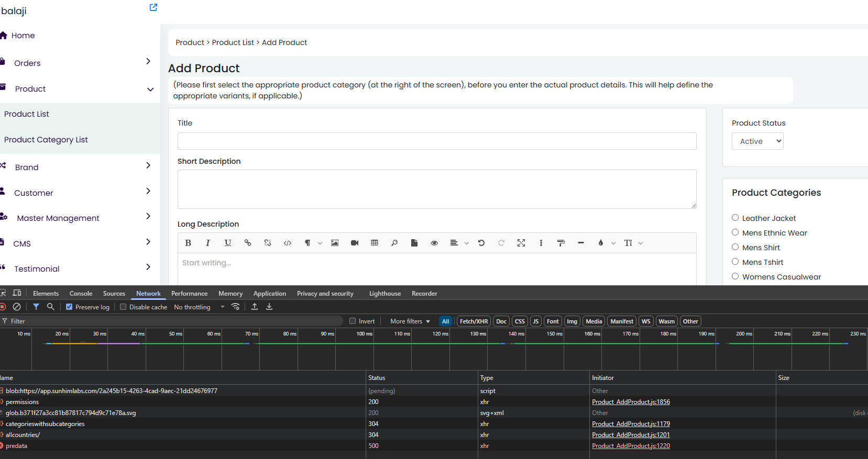The image size is (868, 459).
Task: Click the file document icon in editor toolbar
Action: (414, 243)
